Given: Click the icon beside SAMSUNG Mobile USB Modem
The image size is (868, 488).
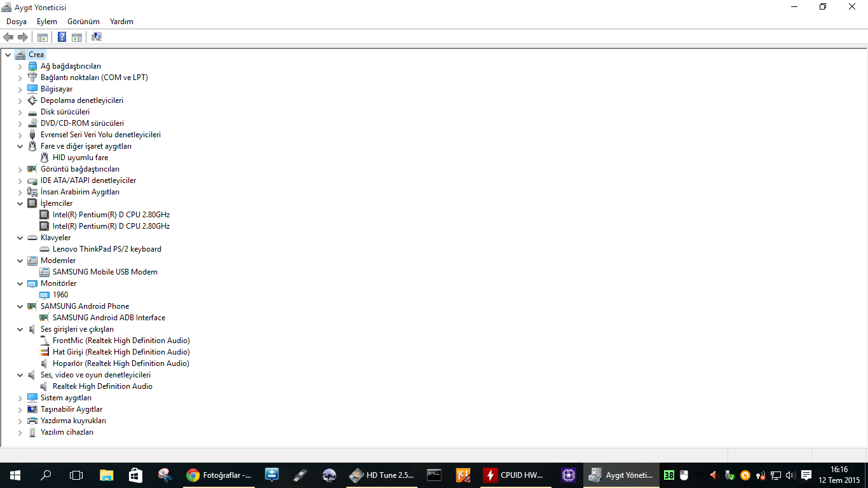Looking at the screenshot, I should [44, 272].
